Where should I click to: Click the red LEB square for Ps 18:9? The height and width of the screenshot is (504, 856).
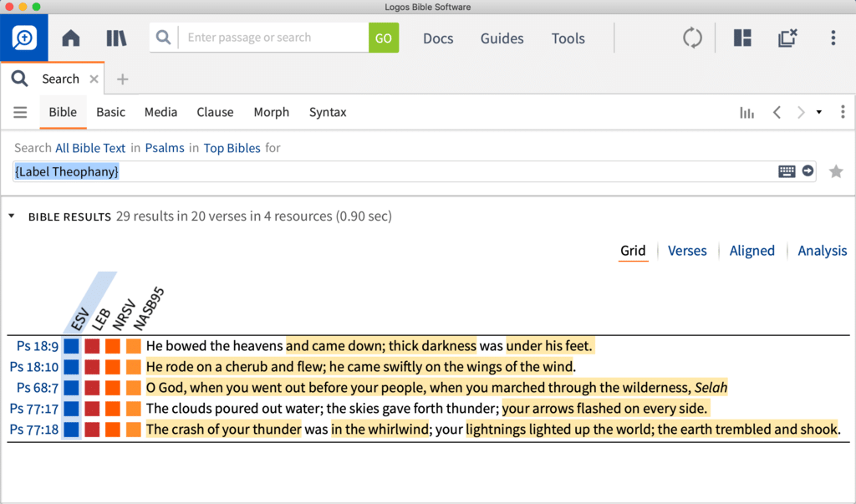pos(92,346)
